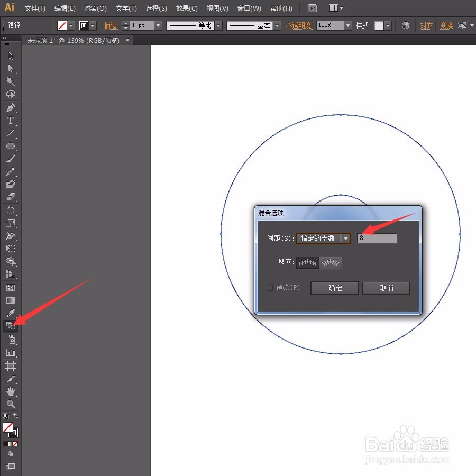This screenshot has width=476, height=476.
Task: Select the Selection tool in the toolbar
Action: pos(11,56)
